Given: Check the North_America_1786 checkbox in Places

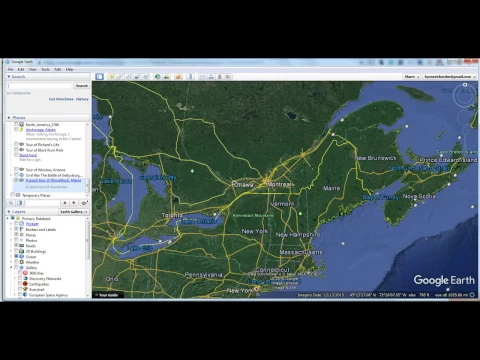Looking at the screenshot, I should (x=16, y=124).
